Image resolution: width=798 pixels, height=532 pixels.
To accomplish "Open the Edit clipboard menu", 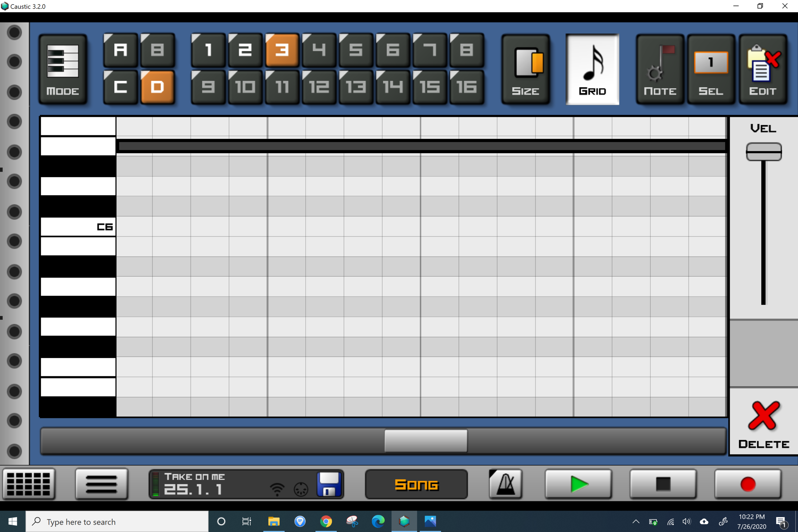I will 762,69.
